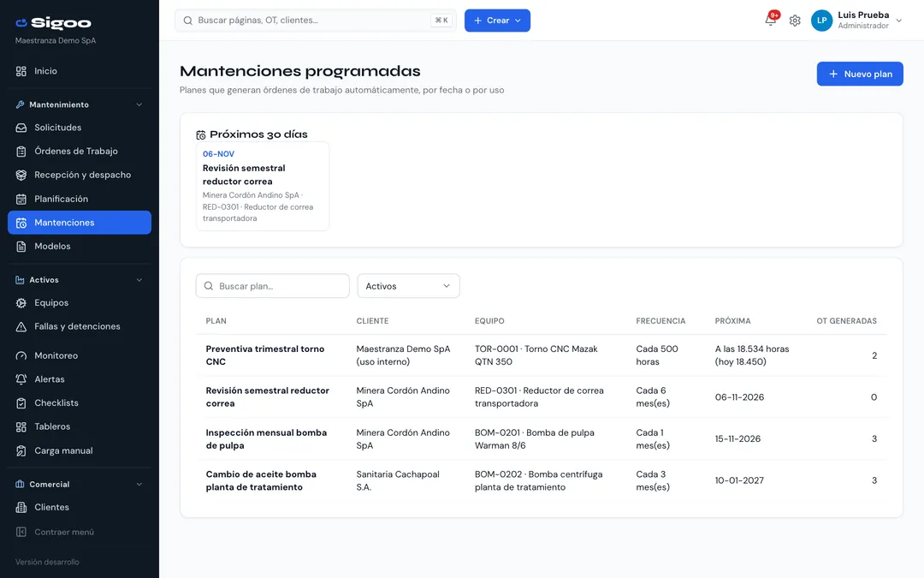Click the Inicio grid icon
Screen dimensions: 924x578
(21, 71)
